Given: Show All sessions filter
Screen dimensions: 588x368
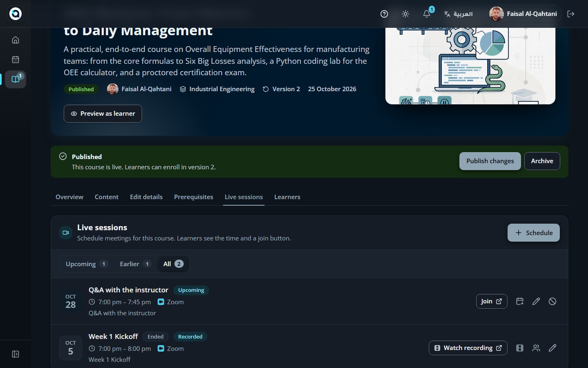Looking at the screenshot, I should [x=173, y=264].
